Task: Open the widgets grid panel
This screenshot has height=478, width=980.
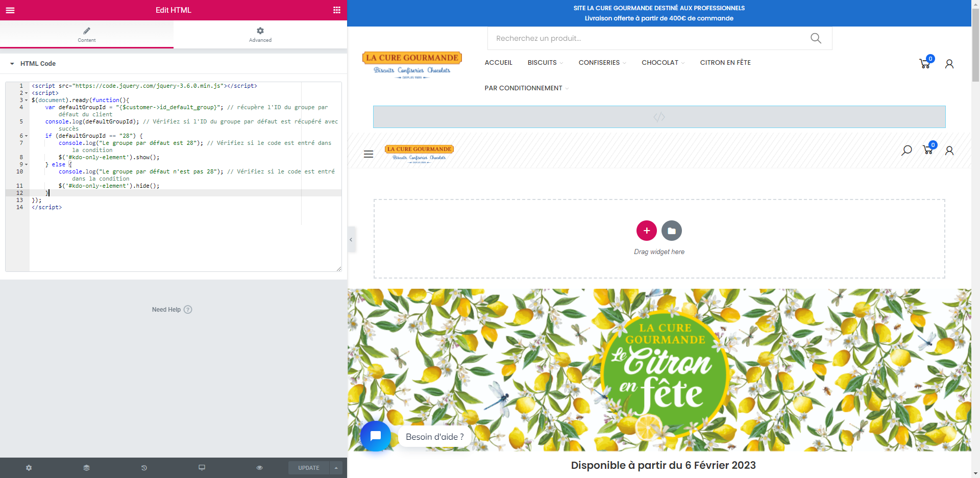Action: click(337, 10)
